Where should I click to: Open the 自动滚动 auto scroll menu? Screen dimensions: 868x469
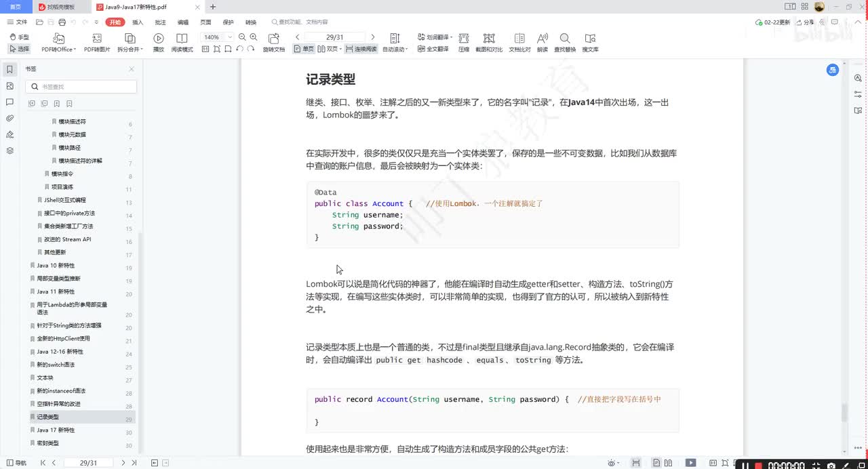[x=395, y=43]
